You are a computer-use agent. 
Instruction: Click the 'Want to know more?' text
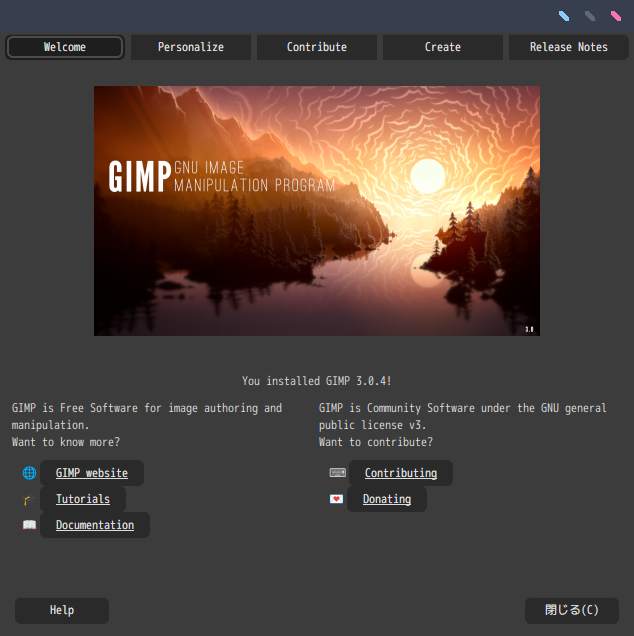click(x=66, y=442)
